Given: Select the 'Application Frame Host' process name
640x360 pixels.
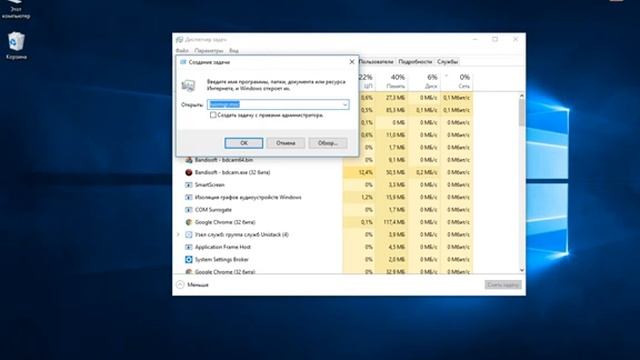Looking at the screenshot, I should pos(222,247).
